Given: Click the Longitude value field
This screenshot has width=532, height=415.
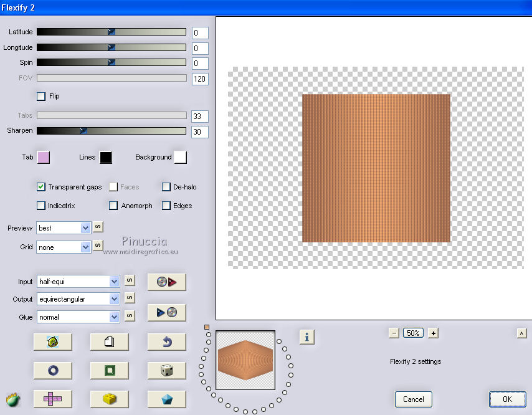Looking at the screenshot, I should tap(200, 48).
